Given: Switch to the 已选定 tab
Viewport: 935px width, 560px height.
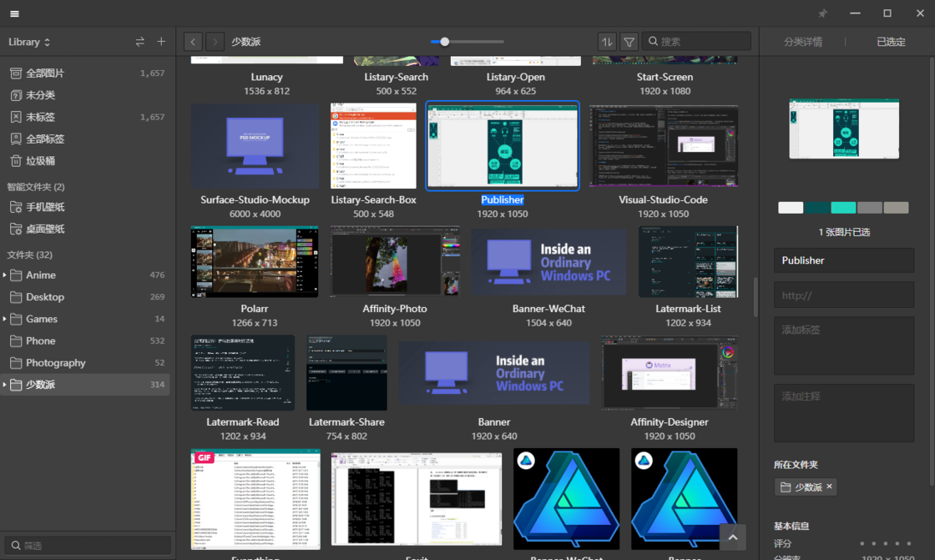Looking at the screenshot, I should (x=891, y=42).
